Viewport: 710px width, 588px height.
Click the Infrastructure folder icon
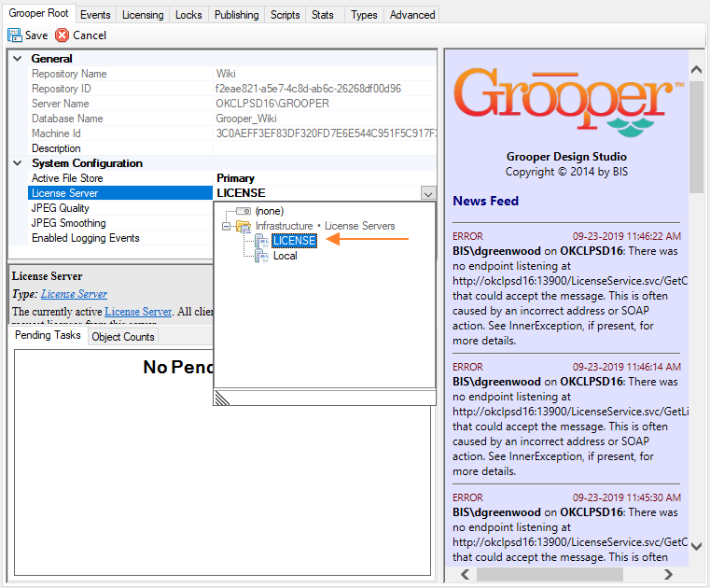[244, 226]
